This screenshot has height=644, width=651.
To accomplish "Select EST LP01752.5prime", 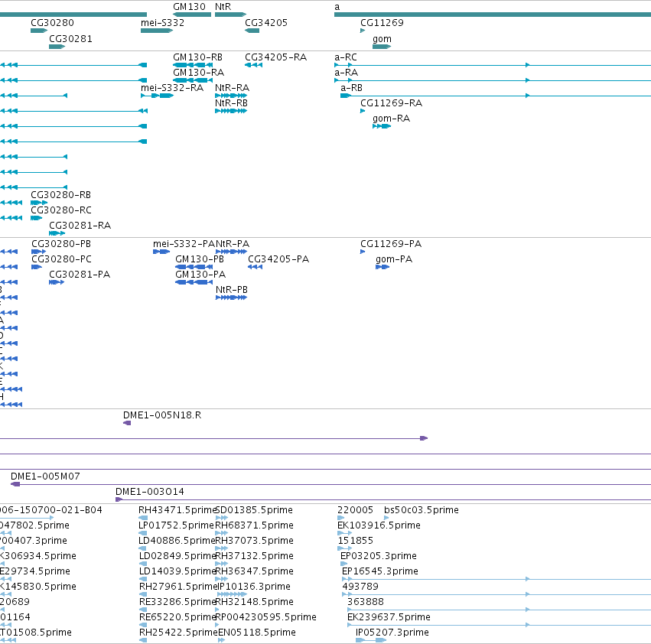I will tap(143, 533).
